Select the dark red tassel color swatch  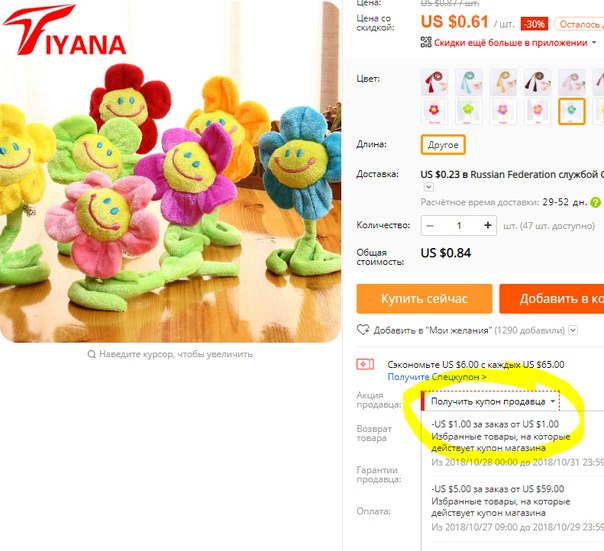point(434,82)
